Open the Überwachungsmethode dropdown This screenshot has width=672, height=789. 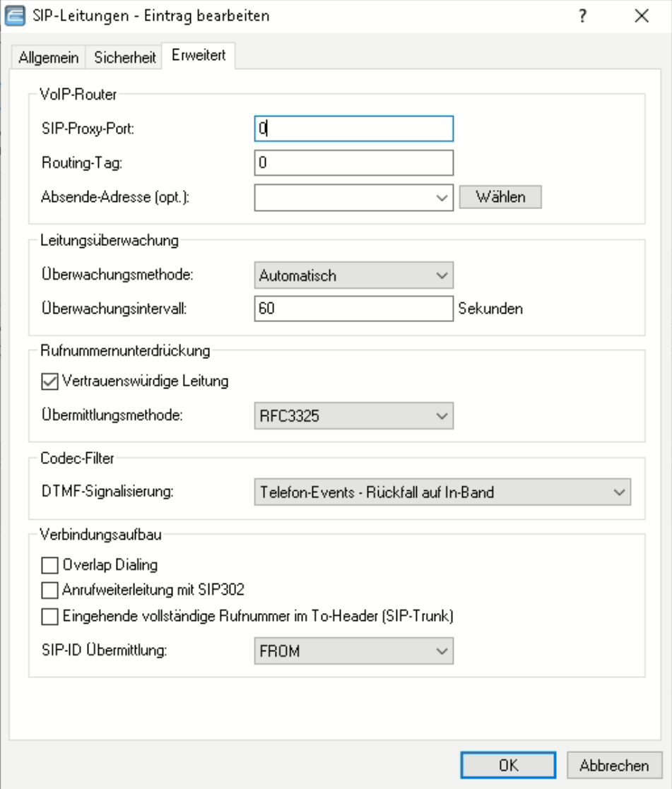[x=353, y=273]
